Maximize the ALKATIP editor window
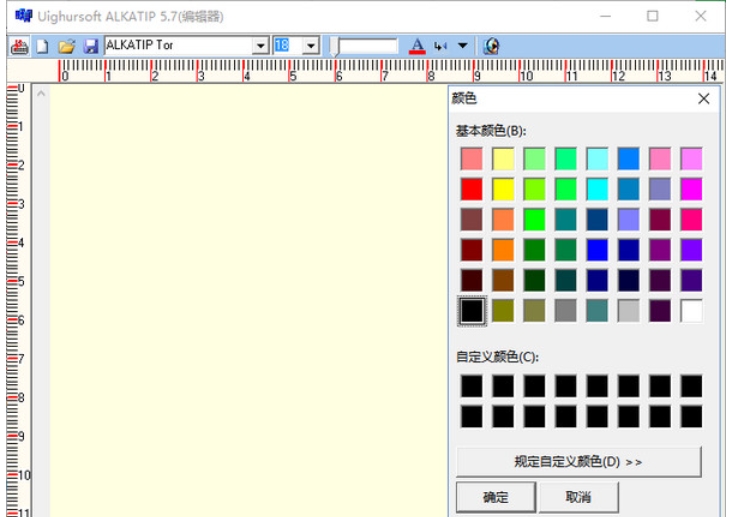The width and height of the screenshot is (729, 517). [652, 16]
